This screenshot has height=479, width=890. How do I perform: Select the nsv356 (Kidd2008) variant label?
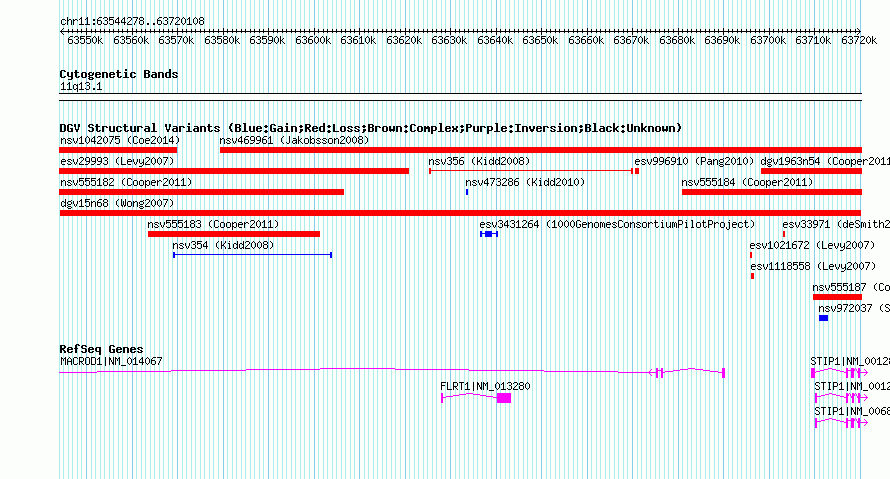(x=479, y=162)
